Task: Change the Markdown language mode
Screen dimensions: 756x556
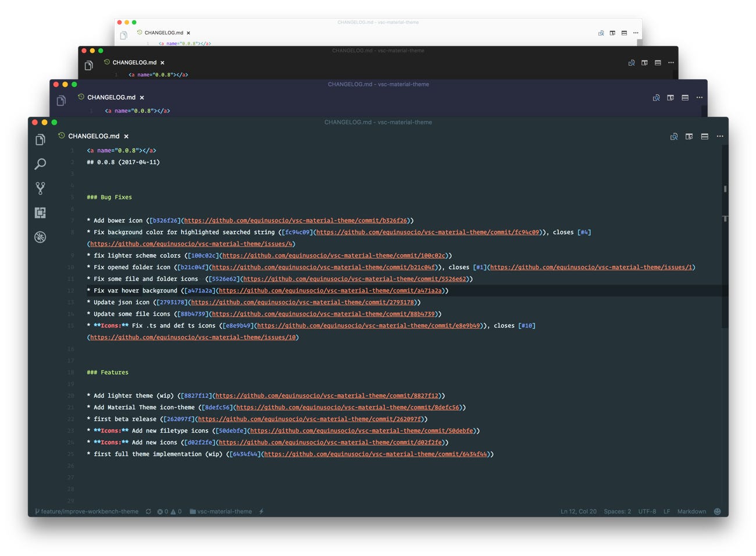Action: point(691,512)
